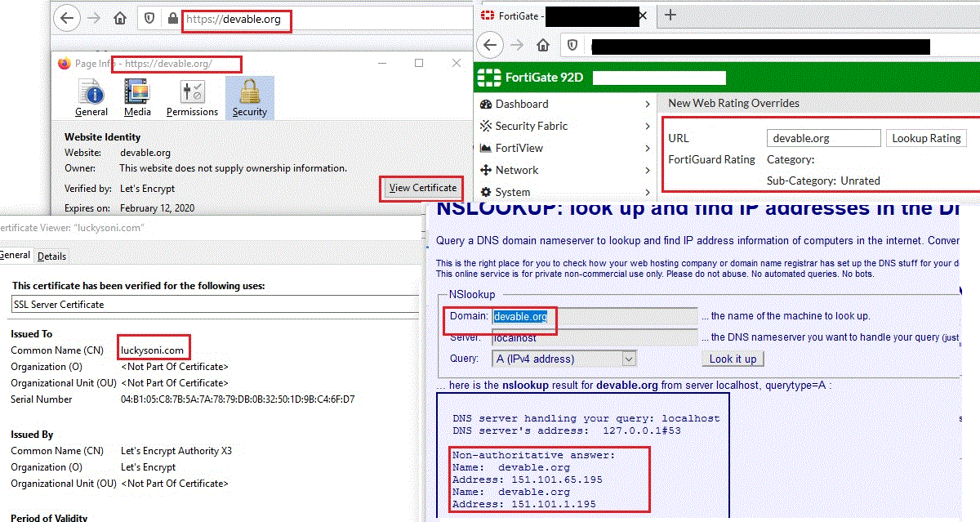Open Media section in Page Info

[x=137, y=99]
